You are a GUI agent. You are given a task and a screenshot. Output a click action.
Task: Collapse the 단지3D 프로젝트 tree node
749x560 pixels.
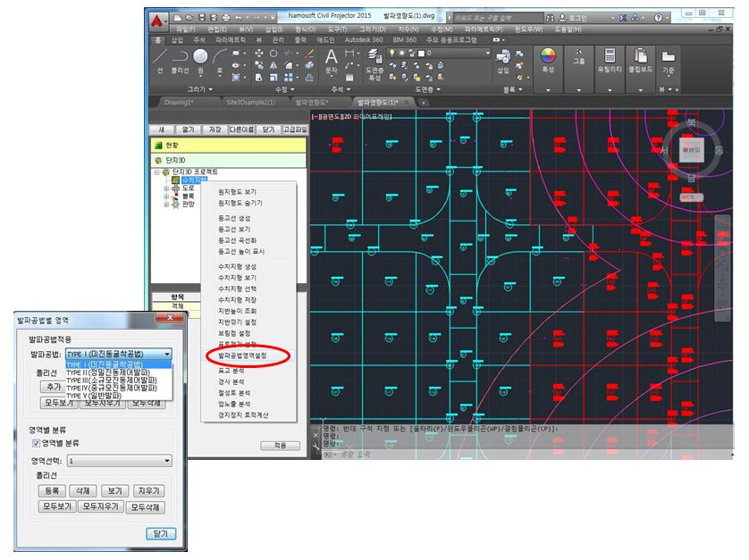click(156, 172)
